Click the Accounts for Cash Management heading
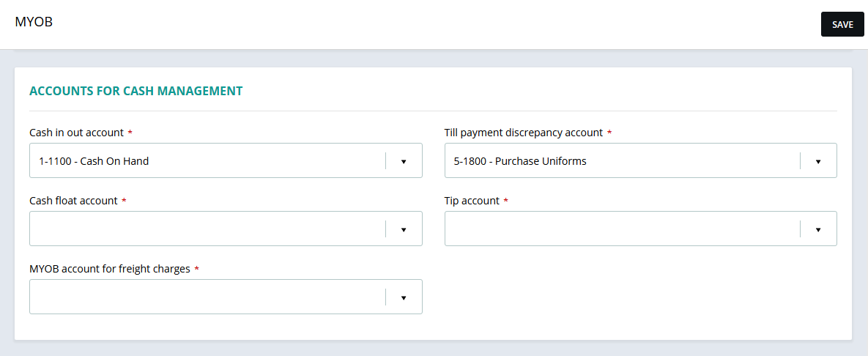This screenshot has width=868, height=356. point(136,92)
